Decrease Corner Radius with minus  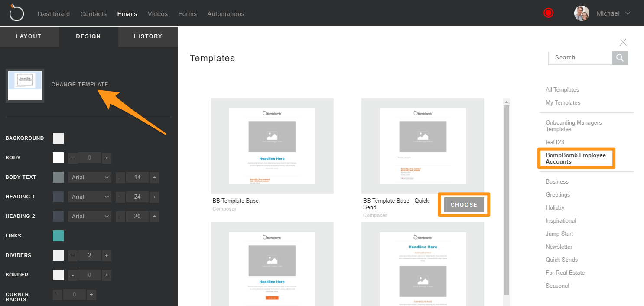[x=58, y=295]
